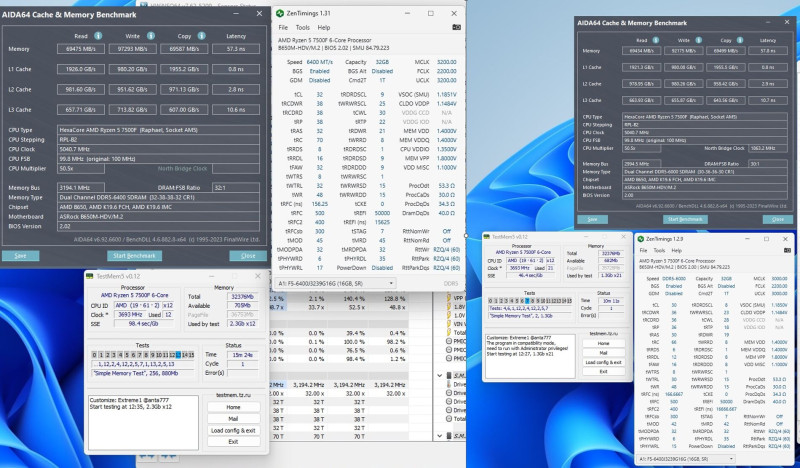Click Speed value 6400 MT/s in ZenTimings 1.31

[x=320, y=62]
